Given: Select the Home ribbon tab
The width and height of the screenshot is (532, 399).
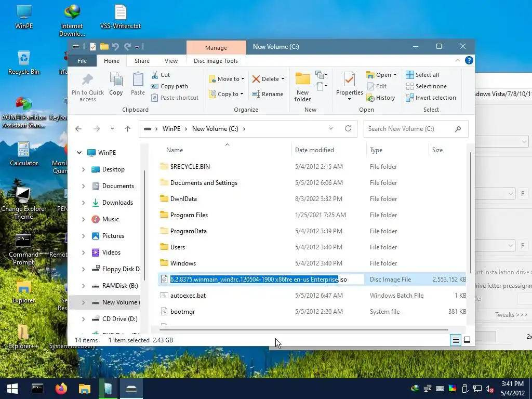Looking at the screenshot, I should click(x=112, y=61).
